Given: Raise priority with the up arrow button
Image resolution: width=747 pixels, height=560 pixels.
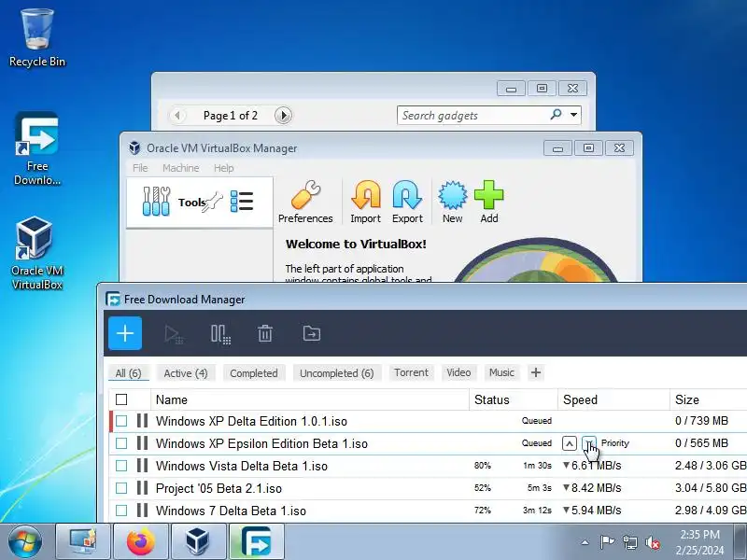Looking at the screenshot, I should coord(569,443).
